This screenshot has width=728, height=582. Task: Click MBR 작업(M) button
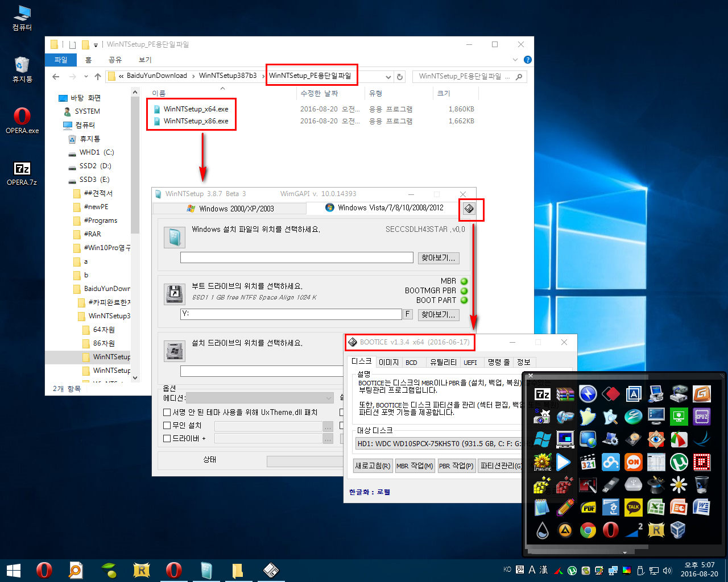point(415,465)
